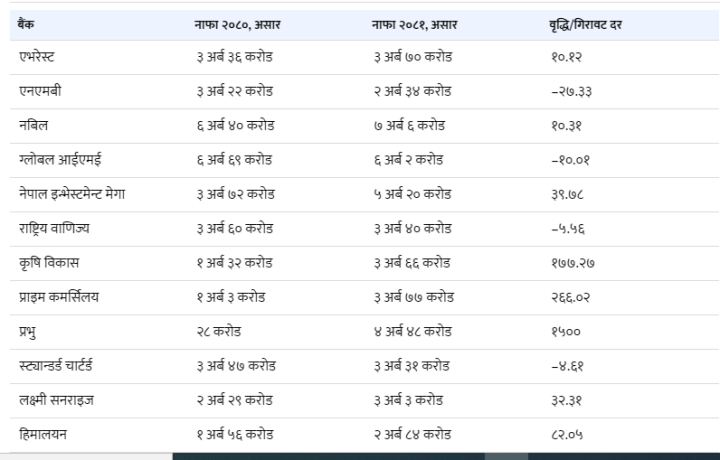Select the ग्लोबल आईएमई bank cell
Image resolution: width=720 pixels, height=460 pixels.
pos(60,159)
